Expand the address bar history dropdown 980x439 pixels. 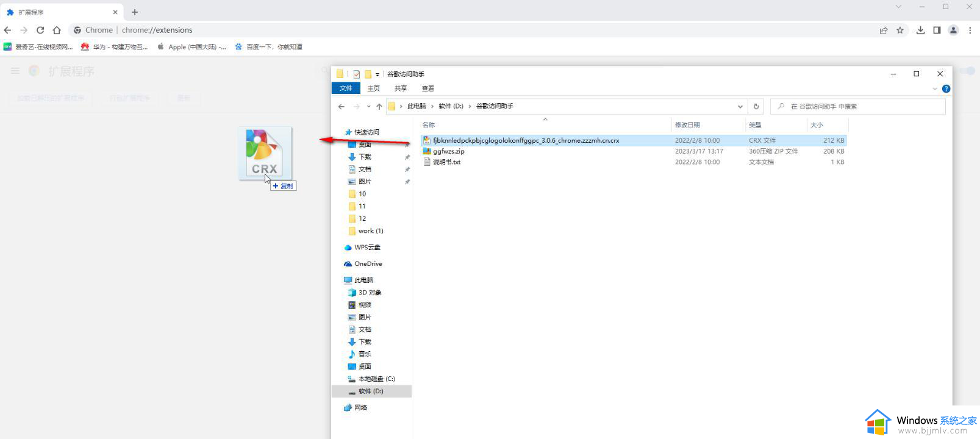pos(740,106)
